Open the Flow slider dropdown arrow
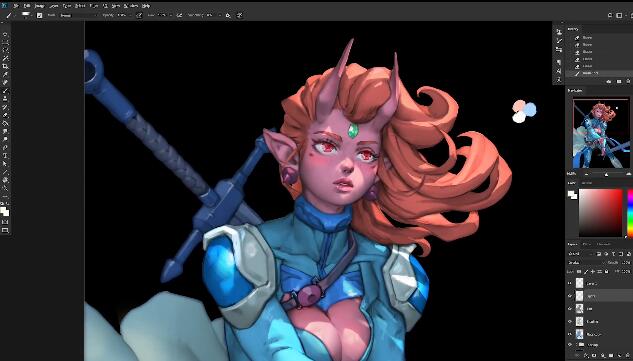 click(171, 15)
